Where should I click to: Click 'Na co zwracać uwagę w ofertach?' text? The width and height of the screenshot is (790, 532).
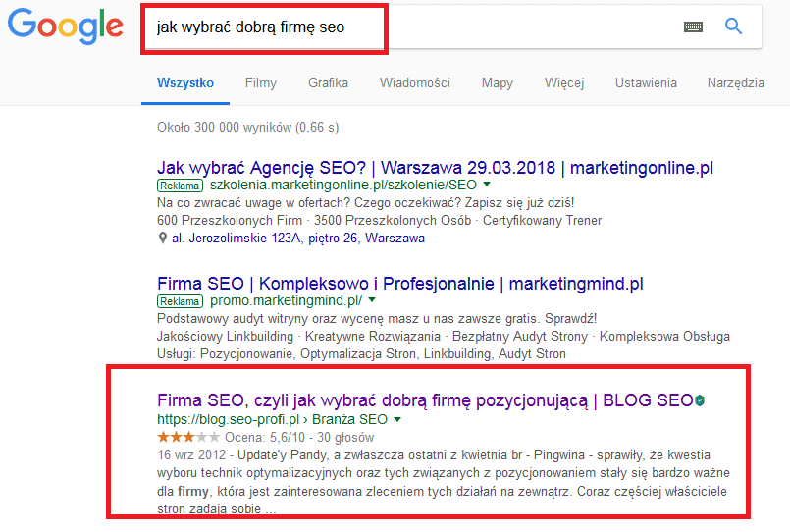(x=254, y=202)
